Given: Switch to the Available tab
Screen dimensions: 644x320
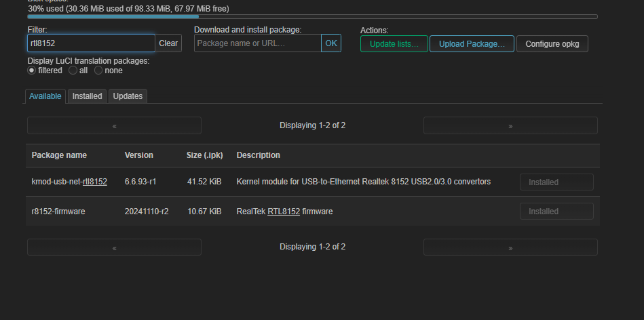Looking at the screenshot, I should (x=45, y=96).
